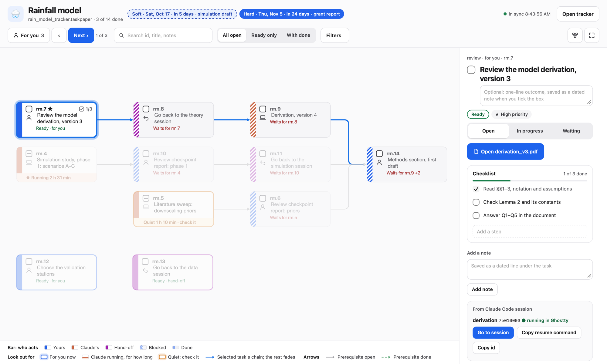Click Copy resume command button
The image size is (607, 364).
pyautogui.click(x=549, y=332)
